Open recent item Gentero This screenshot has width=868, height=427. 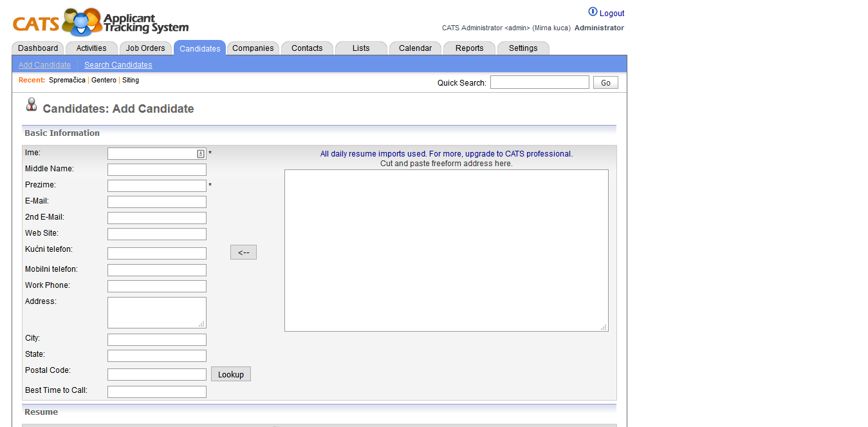[104, 80]
